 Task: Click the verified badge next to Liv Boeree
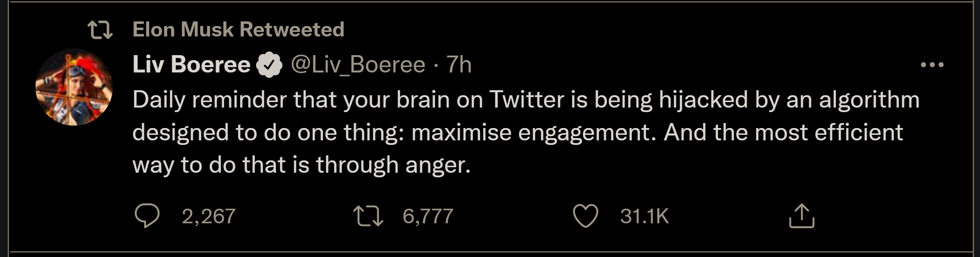click(x=270, y=65)
